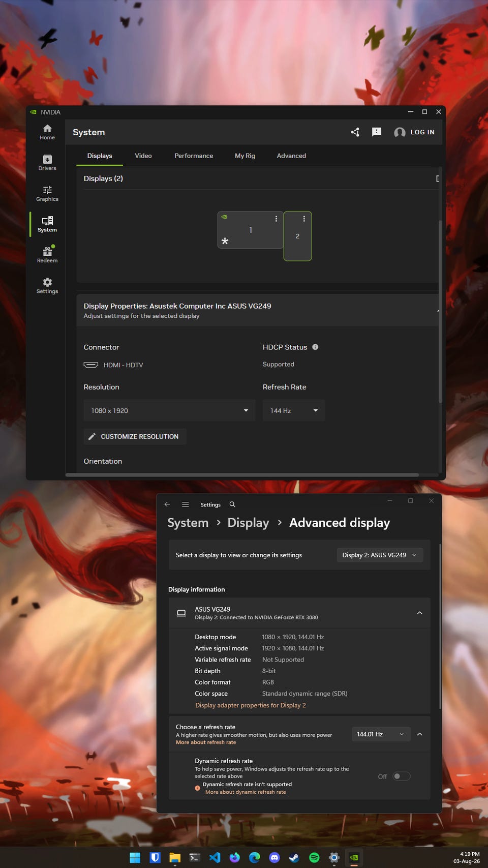The width and height of the screenshot is (488, 868).
Task: Switch to the My Rig tab
Action: coord(245,156)
